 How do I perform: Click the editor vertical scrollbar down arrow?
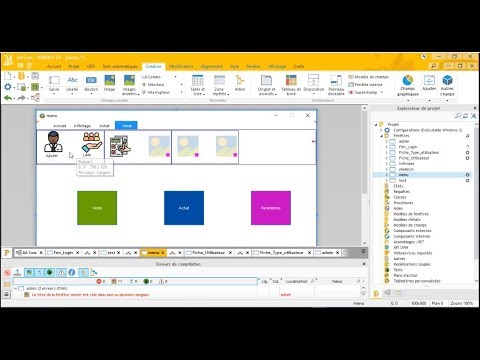[x=364, y=243]
